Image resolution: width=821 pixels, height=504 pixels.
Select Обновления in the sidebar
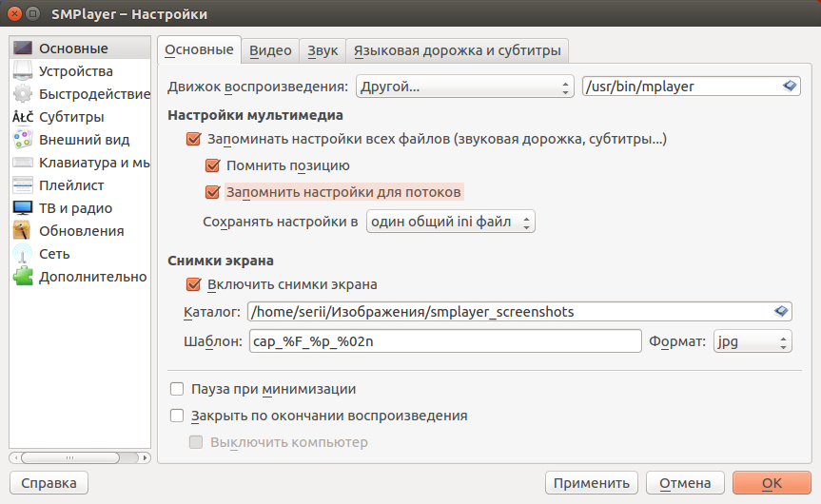point(80,231)
